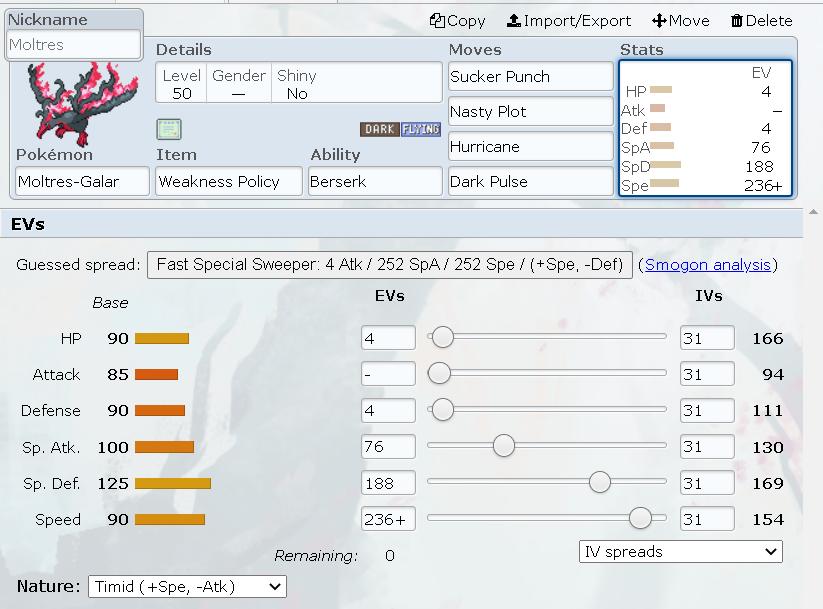The width and height of the screenshot is (823, 609).
Task: Click the Nasty Plot move field
Action: 531,112
